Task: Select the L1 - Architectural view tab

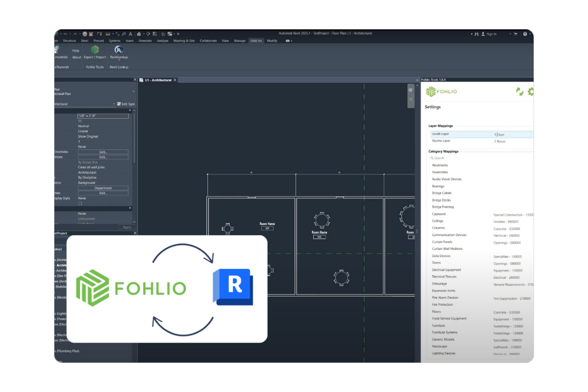Action: pyautogui.click(x=158, y=79)
